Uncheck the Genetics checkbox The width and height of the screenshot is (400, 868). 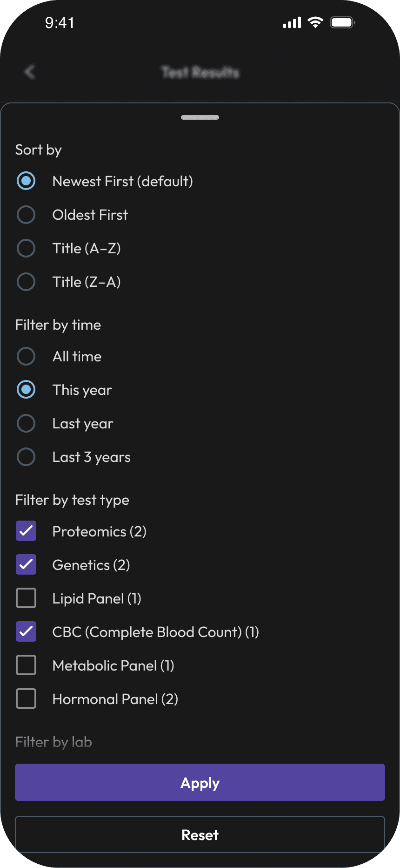coord(26,565)
